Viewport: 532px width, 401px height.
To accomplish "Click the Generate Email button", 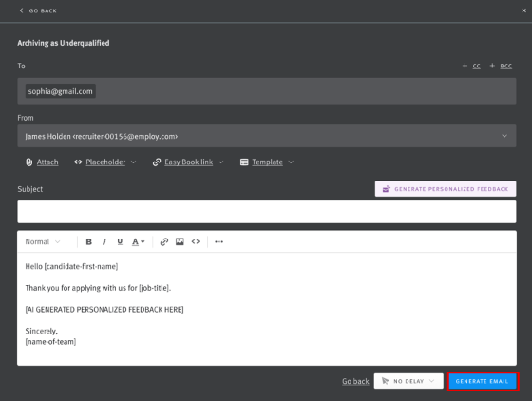I will [x=483, y=381].
